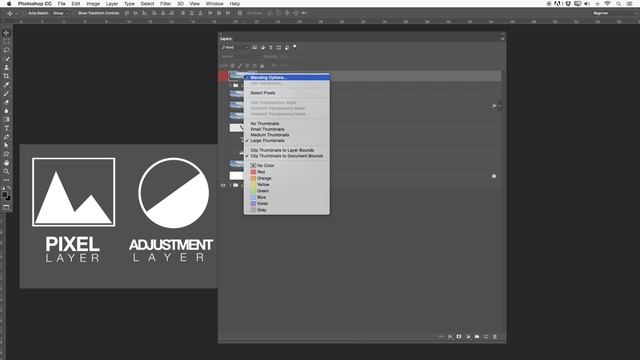This screenshot has width=640, height=360.
Task: Select the Hand tool
Action: click(x=6, y=162)
